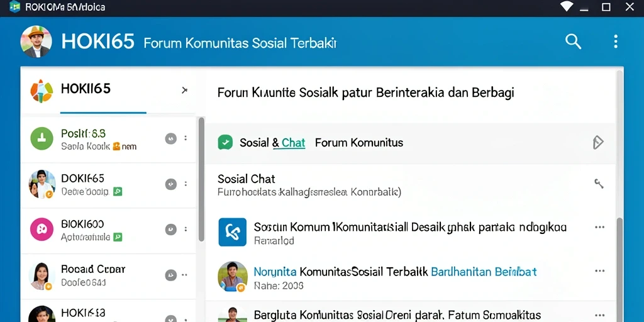
Task: Collapse the sidebar using the HOKI165 arrow
Action: coord(184,90)
